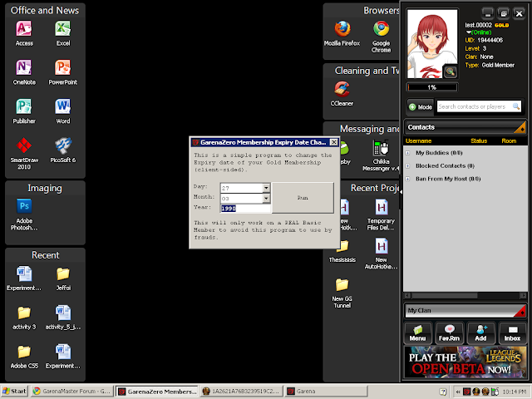Launch Excel from the desktop fence
This screenshot has width=532, height=399.
coord(63,33)
